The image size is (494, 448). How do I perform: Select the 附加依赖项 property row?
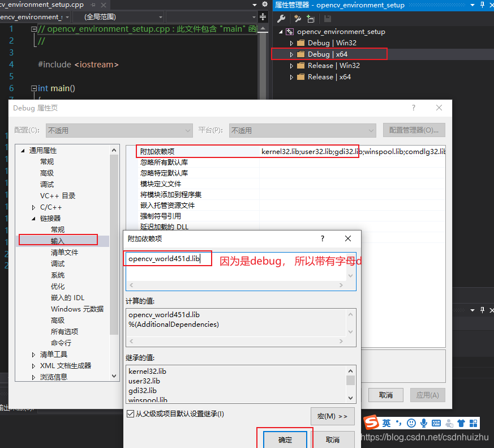click(291, 151)
